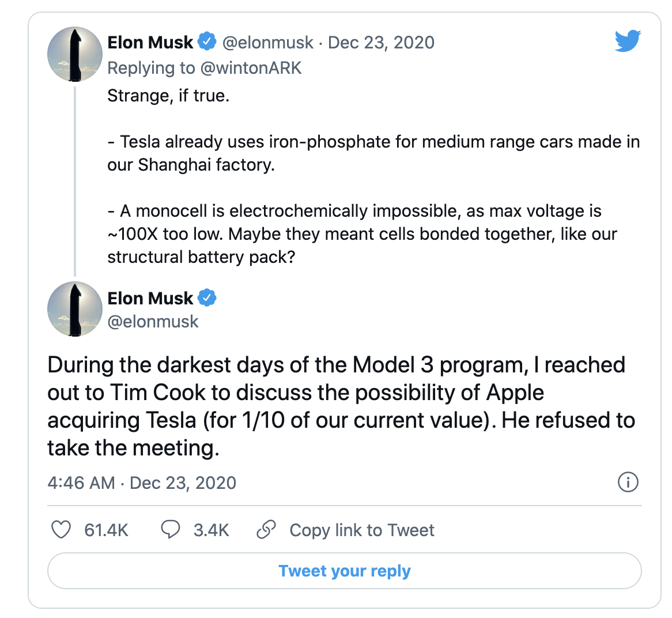Click the 3.4K replies count

211,530
